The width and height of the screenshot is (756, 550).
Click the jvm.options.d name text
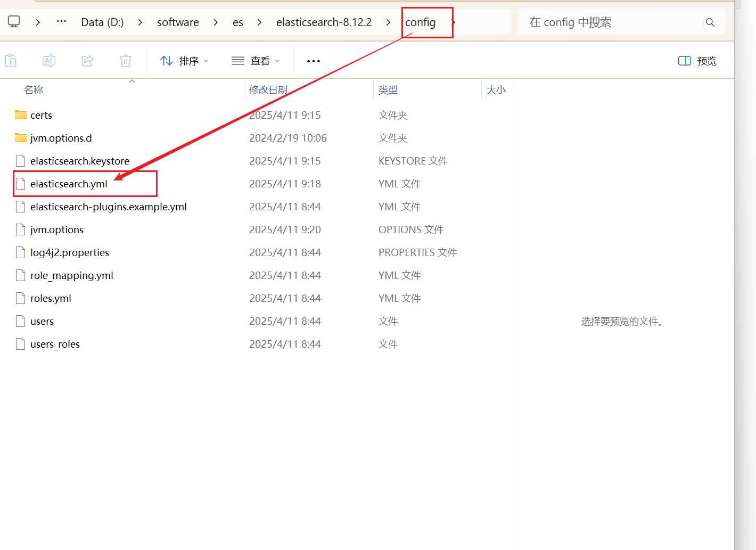(x=61, y=138)
